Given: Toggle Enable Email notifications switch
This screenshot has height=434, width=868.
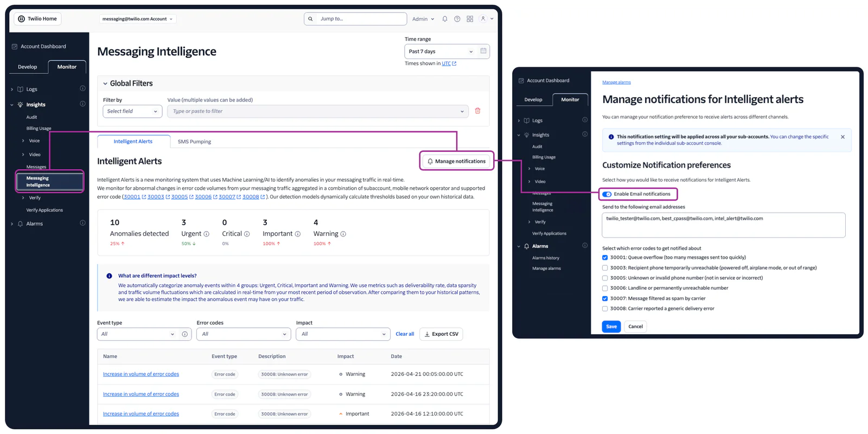Looking at the screenshot, I should point(607,194).
